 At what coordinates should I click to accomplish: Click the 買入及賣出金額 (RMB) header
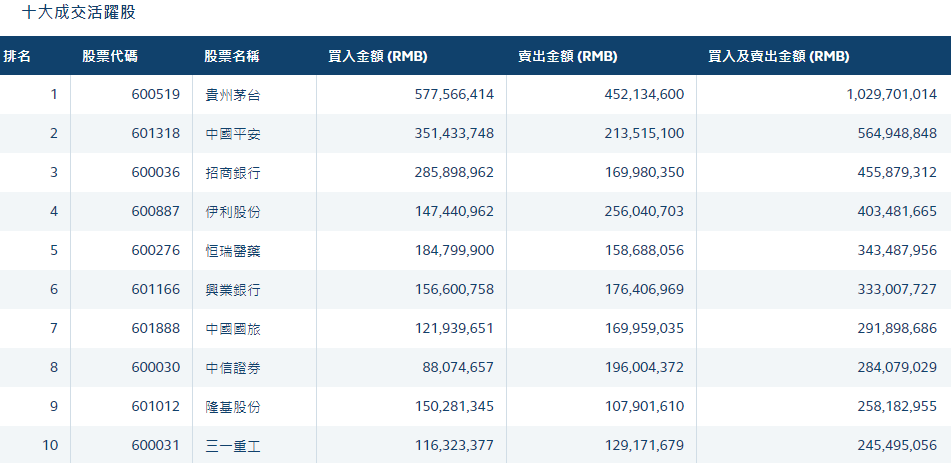[x=778, y=56]
